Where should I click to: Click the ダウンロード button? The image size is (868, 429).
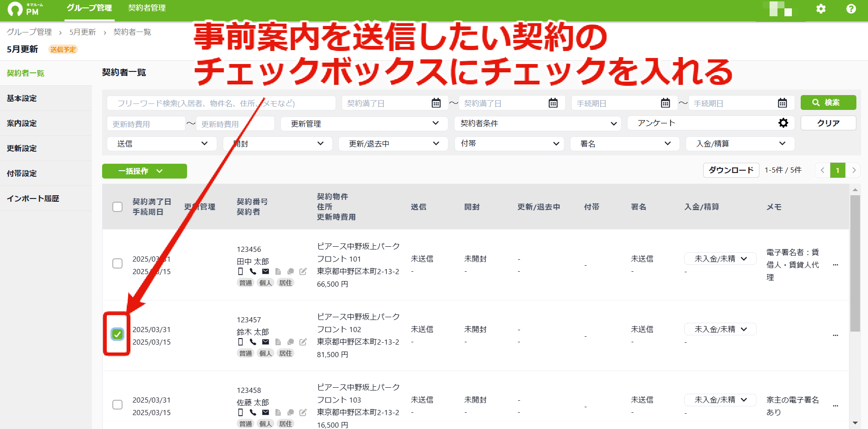click(x=731, y=170)
